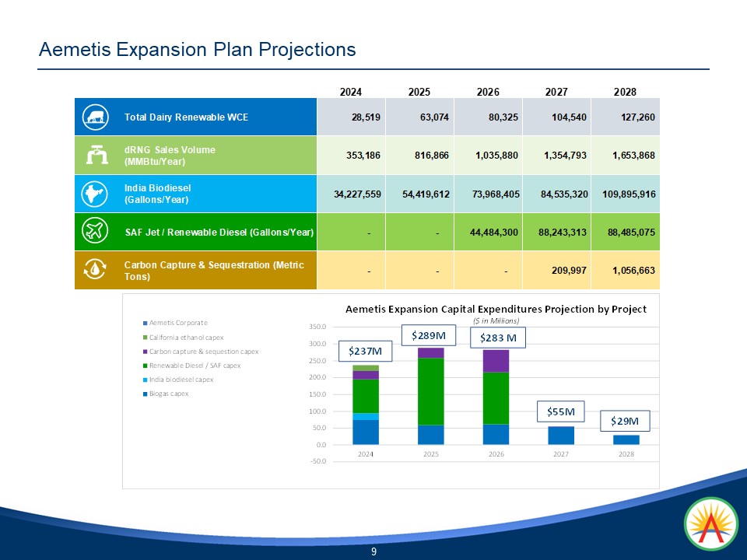Click the cow icon for Dairy Renewable

(96, 117)
